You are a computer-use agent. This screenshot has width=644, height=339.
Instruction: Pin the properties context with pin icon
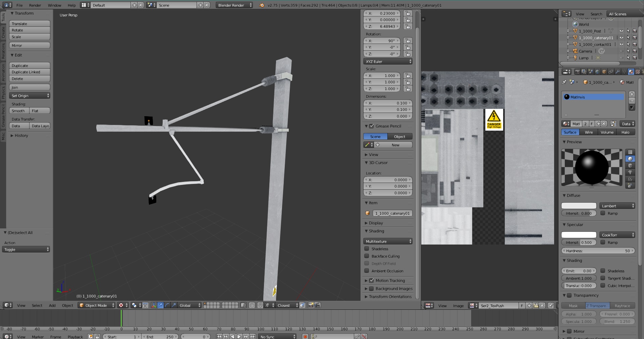tap(564, 82)
